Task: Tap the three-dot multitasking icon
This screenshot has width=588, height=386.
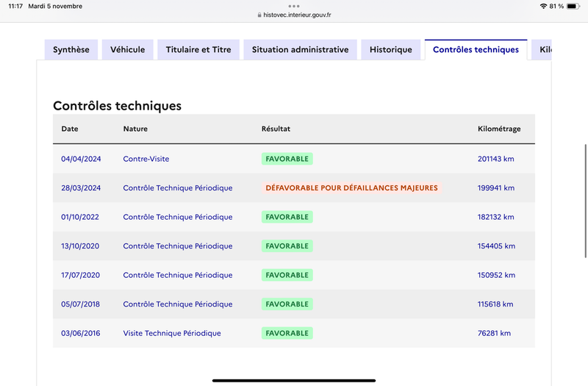Action: tap(293, 6)
